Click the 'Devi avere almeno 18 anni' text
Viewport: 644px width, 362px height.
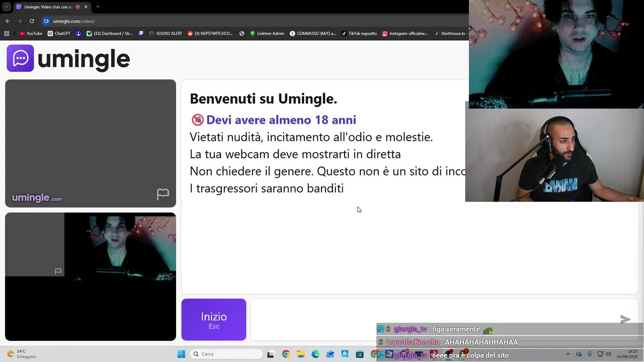[281, 120]
